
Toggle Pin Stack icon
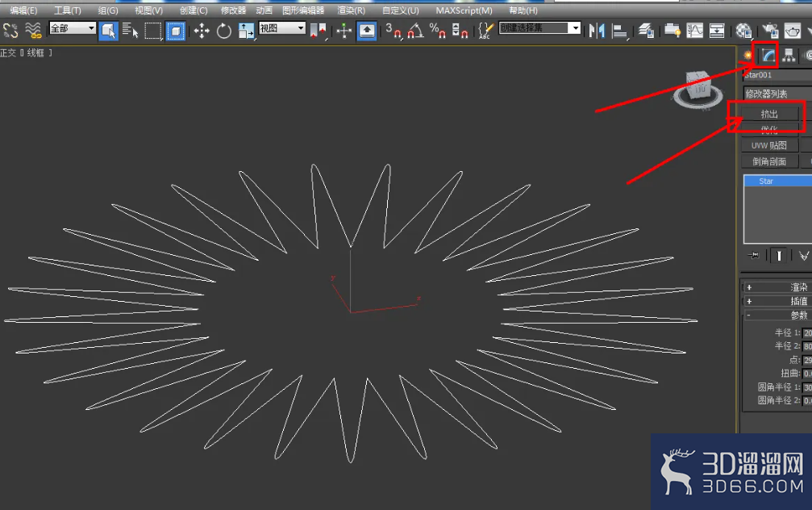[x=754, y=255]
